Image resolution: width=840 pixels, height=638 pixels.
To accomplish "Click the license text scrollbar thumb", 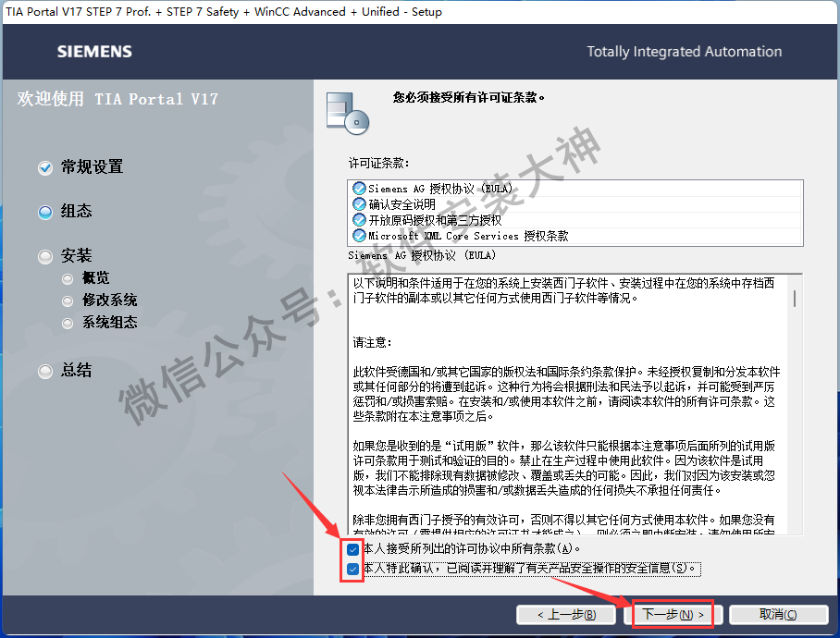I will [x=795, y=298].
